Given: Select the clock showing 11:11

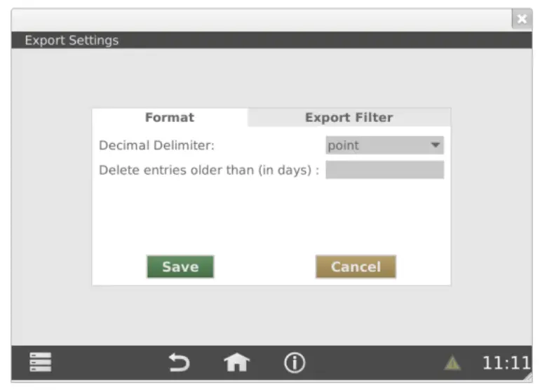Looking at the screenshot, I should pyautogui.click(x=506, y=363).
